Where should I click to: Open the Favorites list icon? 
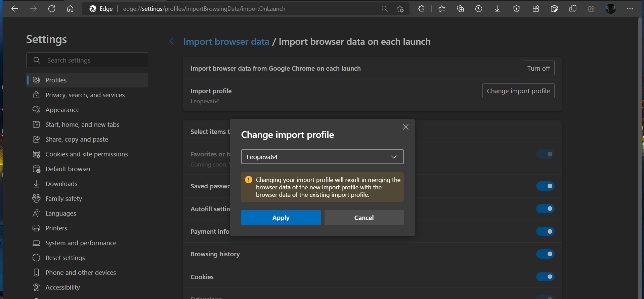[x=442, y=9]
